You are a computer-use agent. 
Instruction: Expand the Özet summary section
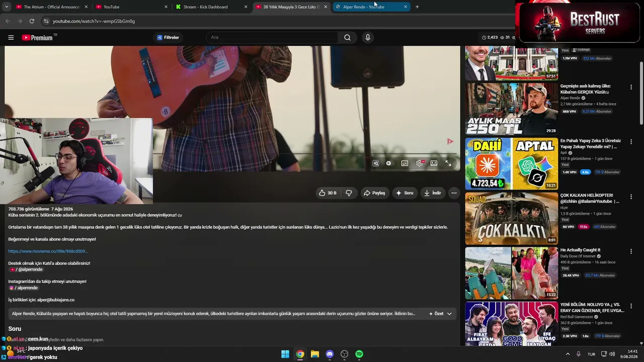(441, 314)
